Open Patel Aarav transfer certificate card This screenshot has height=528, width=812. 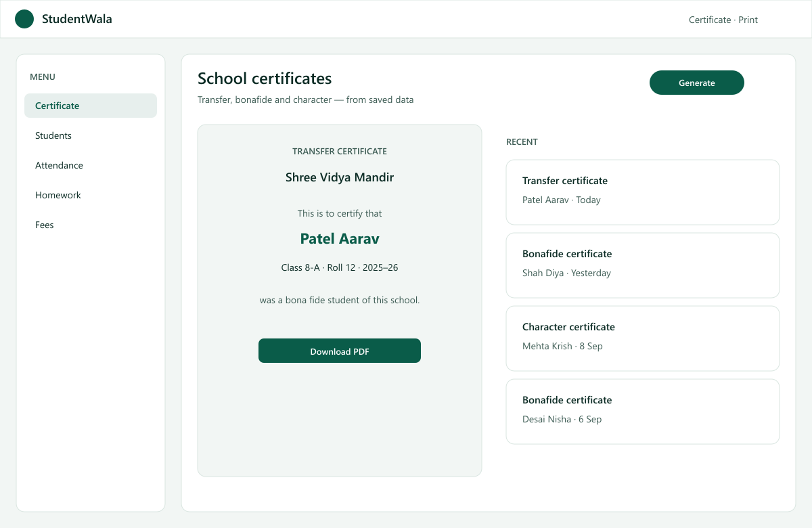click(x=643, y=192)
